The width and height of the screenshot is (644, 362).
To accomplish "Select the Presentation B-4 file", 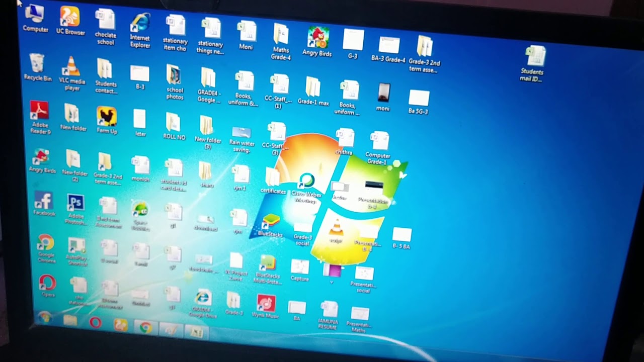I will click(373, 194).
